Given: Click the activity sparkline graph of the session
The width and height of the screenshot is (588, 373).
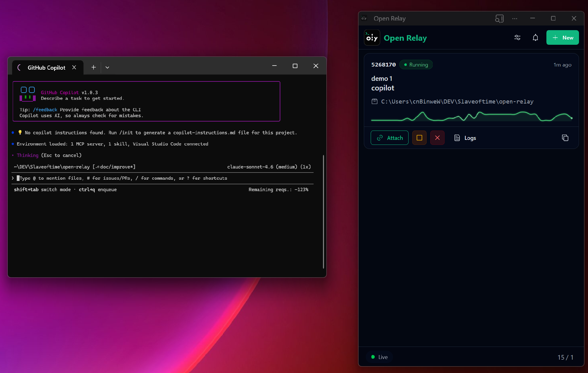Looking at the screenshot, I should [472, 117].
